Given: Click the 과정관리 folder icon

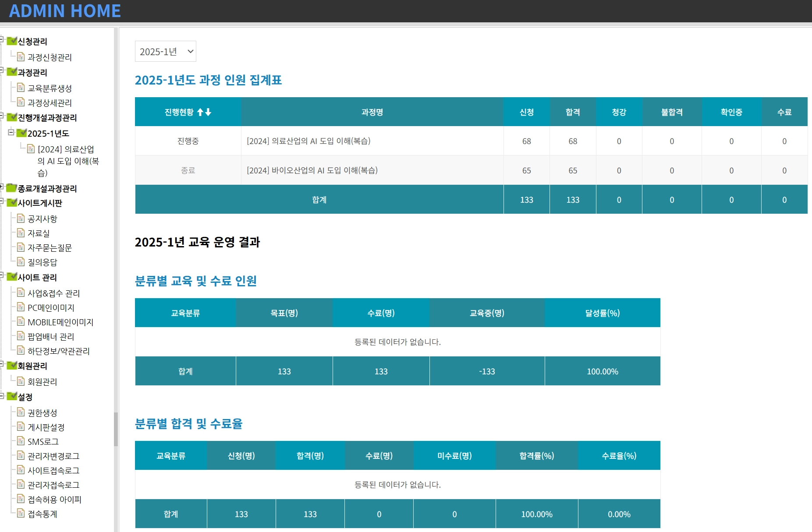Looking at the screenshot, I should (12, 72).
